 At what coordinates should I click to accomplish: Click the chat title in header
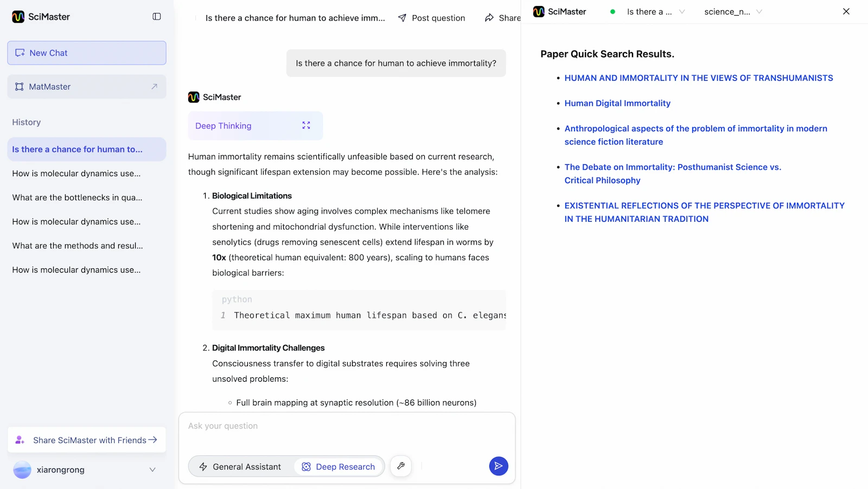(295, 18)
